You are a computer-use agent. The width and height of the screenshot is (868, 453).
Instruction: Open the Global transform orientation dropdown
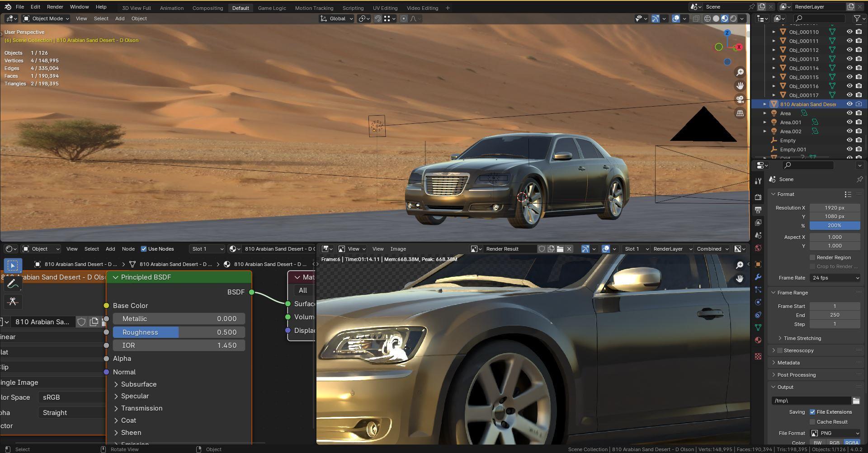pos(337,19)
